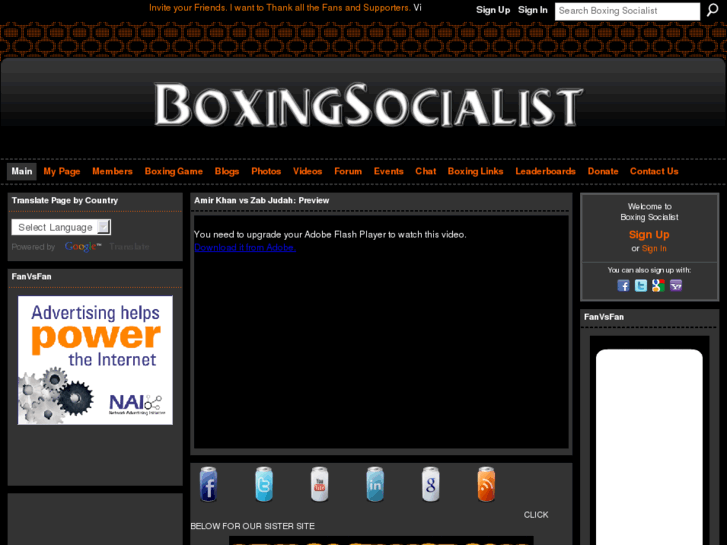
Task: Sign up with the small Google icon
Action: tap(658, 285)
